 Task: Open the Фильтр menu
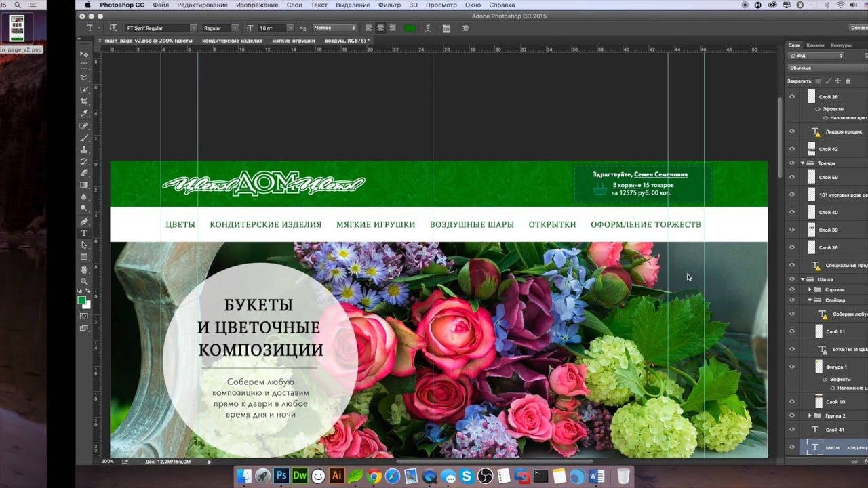pyautogui.click(x=389, y=5)
